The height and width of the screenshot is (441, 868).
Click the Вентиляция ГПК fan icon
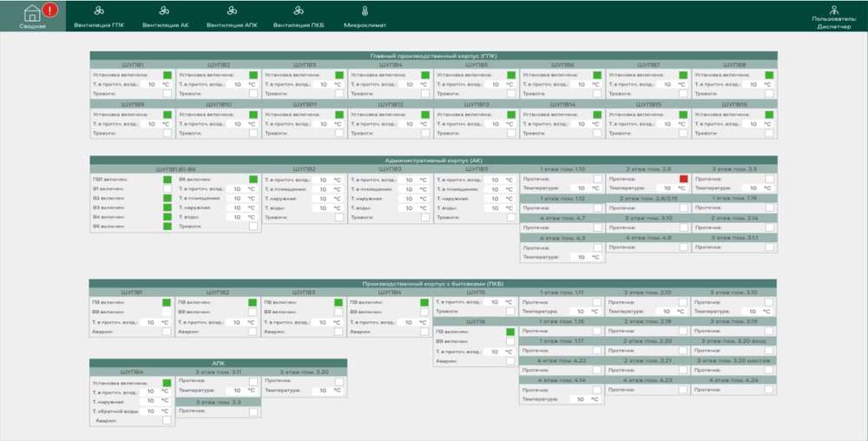[99, 11]
